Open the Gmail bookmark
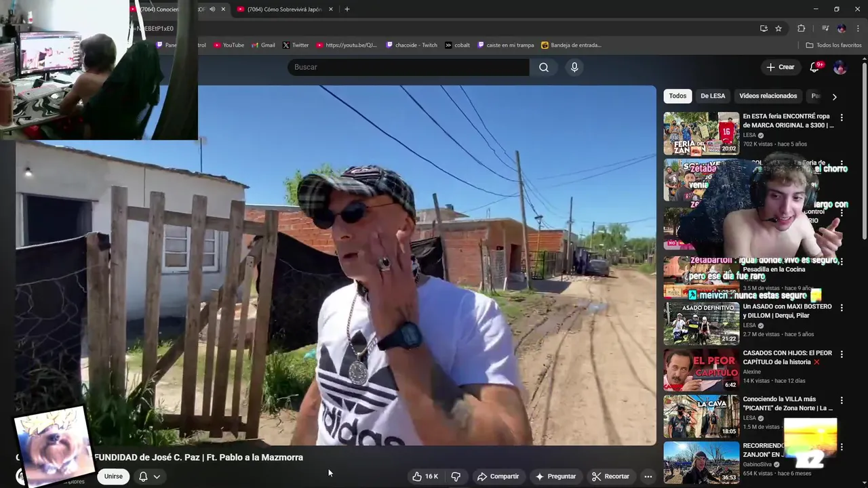The image size is (868, 488). point(263,45)
